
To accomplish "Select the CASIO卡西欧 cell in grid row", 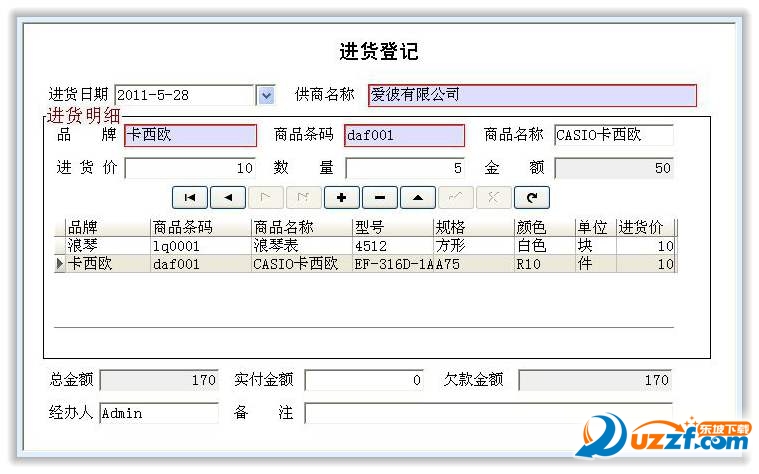I will point(302,263).
